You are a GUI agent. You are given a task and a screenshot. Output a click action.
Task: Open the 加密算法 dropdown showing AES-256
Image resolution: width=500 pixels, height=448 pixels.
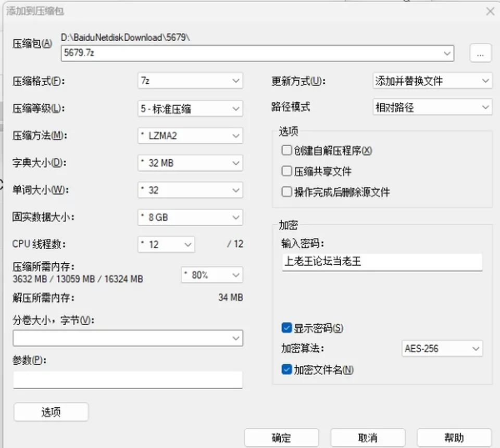pyautogui.click(x=442, y=348)
